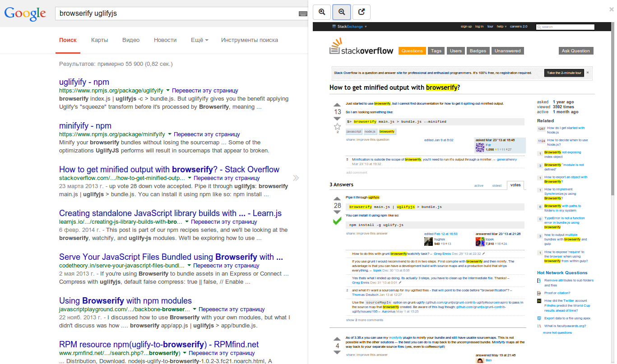Open the 'uglifyify - npm' search result
This screenshot has width=617, height=364.
pos(84,82)
